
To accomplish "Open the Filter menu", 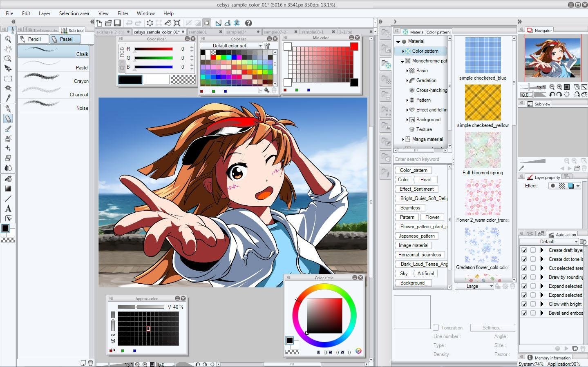I will coord(123,13).
